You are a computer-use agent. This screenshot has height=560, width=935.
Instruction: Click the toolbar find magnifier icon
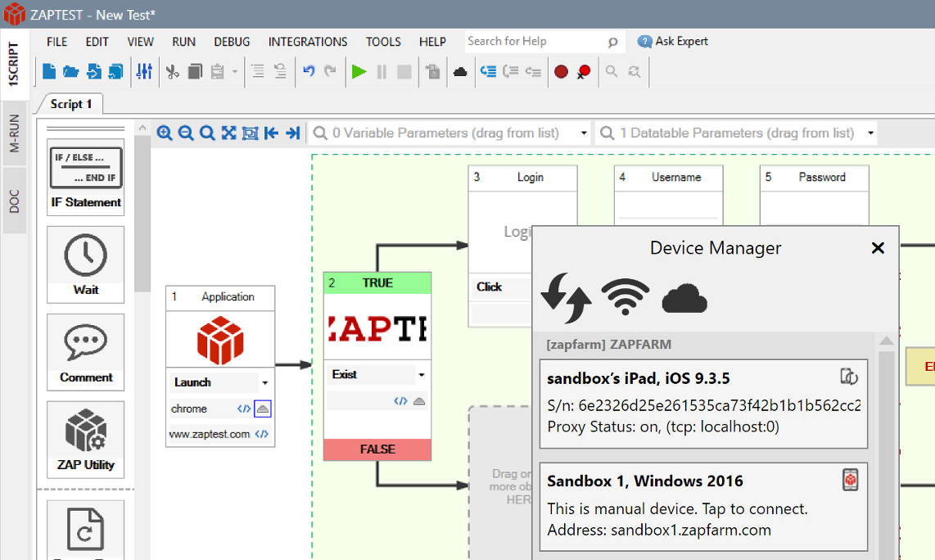[x=612, y=71]
